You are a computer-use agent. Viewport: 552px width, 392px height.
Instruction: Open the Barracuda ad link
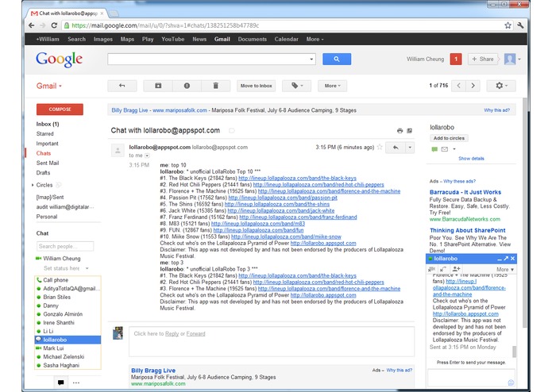465,192
